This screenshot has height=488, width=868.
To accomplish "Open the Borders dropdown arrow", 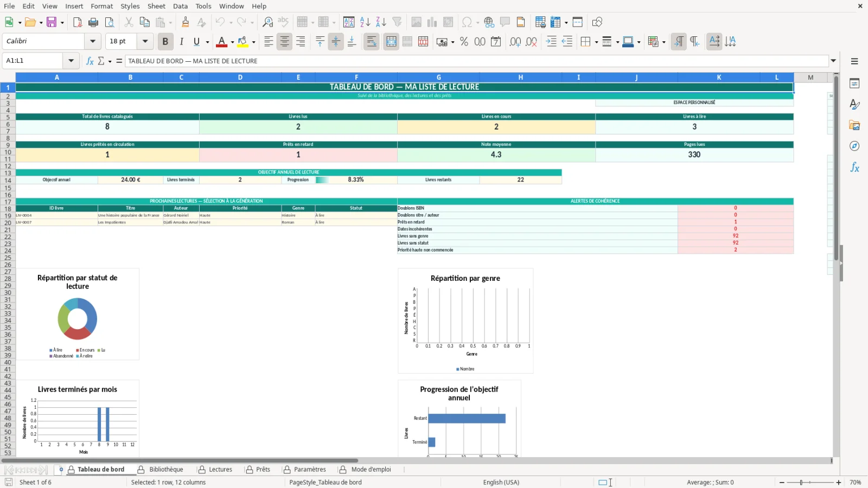I will click(x=596, y=42).
